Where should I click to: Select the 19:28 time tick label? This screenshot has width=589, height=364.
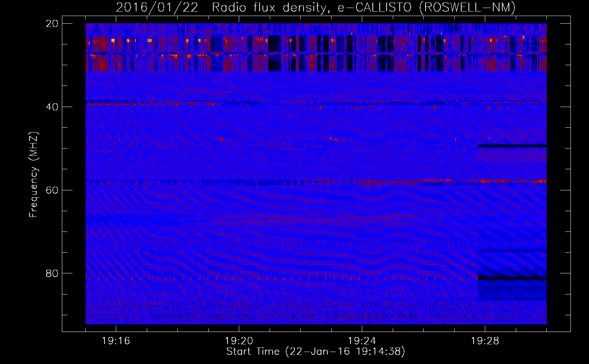[x=485, y=341]
